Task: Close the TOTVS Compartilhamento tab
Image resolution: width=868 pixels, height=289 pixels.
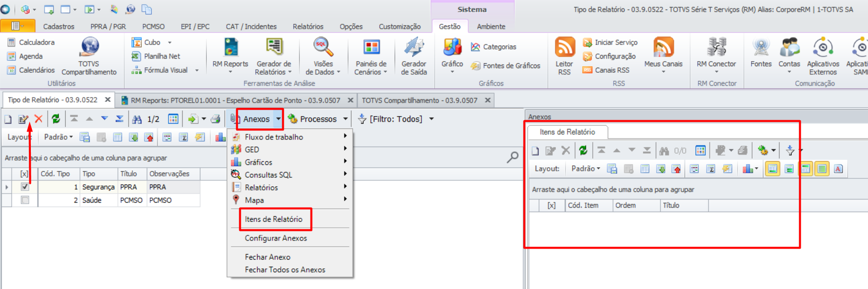Action: click(488, 101)
